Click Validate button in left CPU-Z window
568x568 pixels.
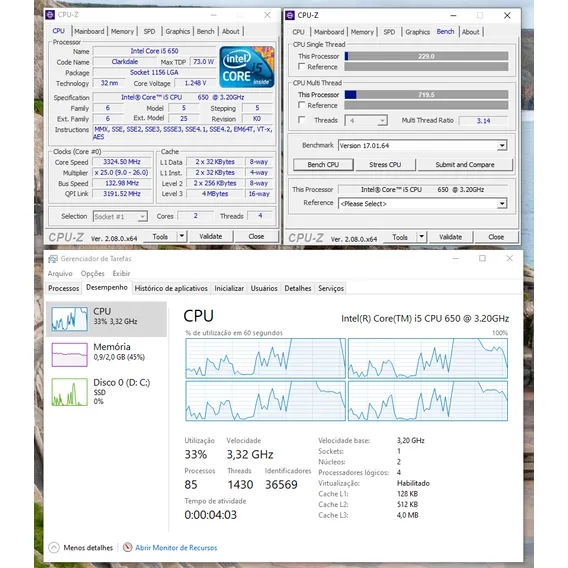tap(210, 237)
